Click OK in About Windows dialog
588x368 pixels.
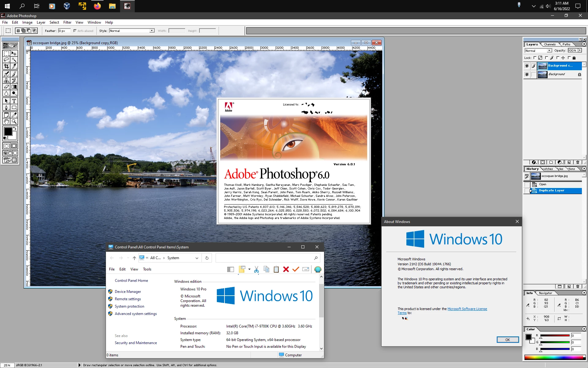tap(507, 339)
